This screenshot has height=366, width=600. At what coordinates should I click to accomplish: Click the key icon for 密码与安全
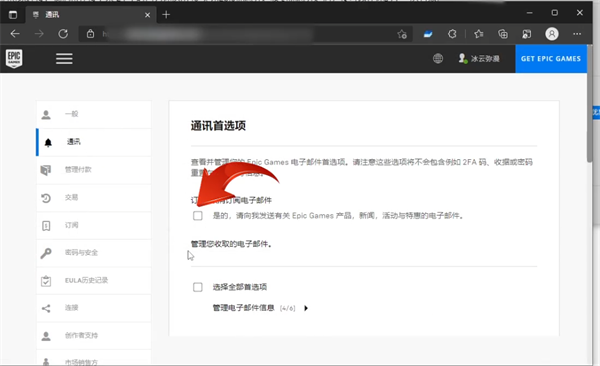point(46,253)
